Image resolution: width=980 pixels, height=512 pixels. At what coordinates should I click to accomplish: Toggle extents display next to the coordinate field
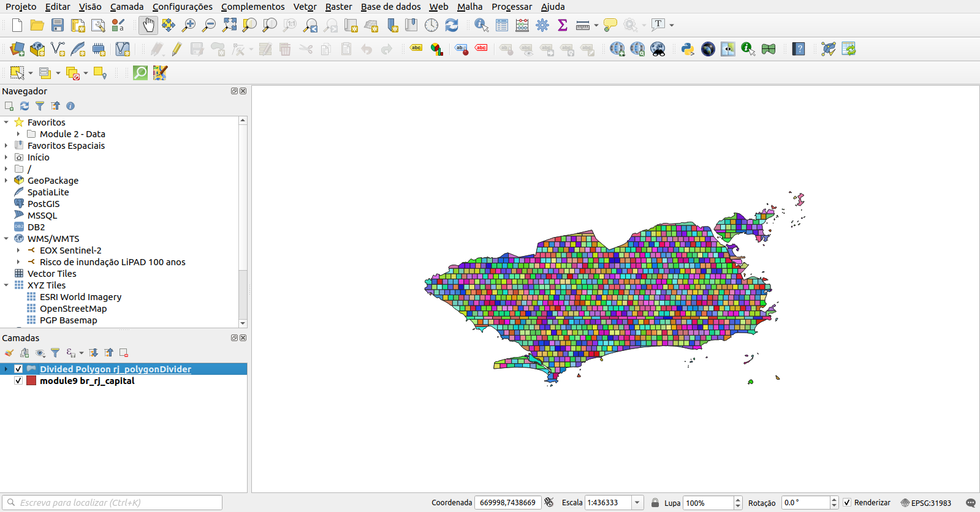point(549,503)
